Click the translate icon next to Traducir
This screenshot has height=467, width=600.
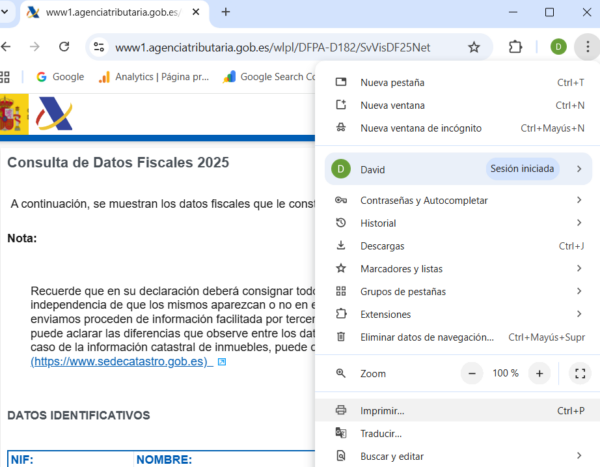pyautogui.click(x=341, y=433)
